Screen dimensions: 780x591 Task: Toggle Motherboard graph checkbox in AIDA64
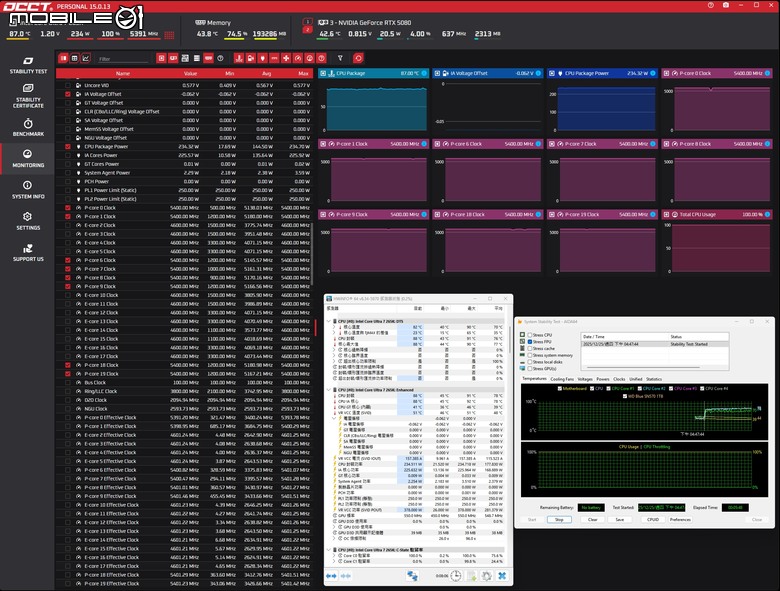[x=560, y=389]
